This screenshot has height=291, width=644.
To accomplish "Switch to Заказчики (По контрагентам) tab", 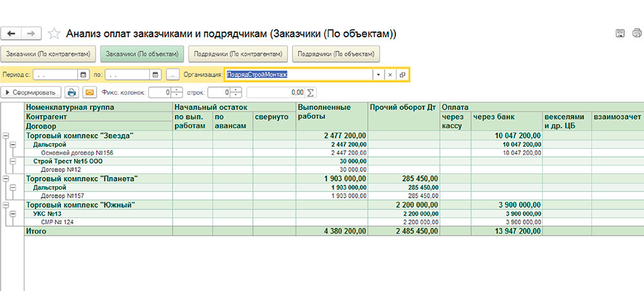I will (49, 53).
